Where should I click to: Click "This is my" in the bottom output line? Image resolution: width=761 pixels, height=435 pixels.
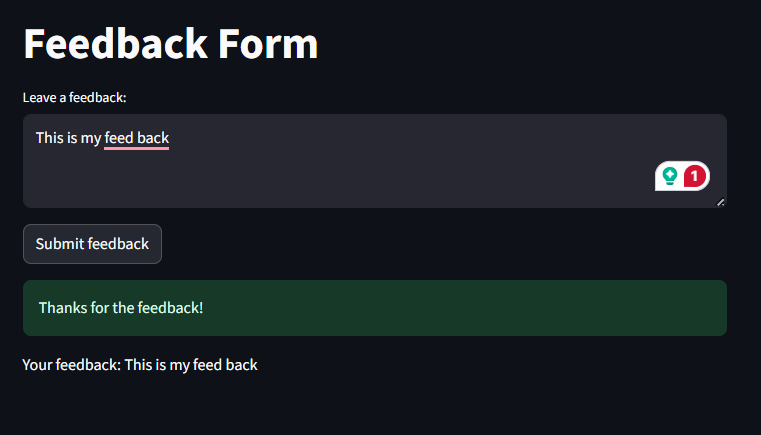(157, 365)
